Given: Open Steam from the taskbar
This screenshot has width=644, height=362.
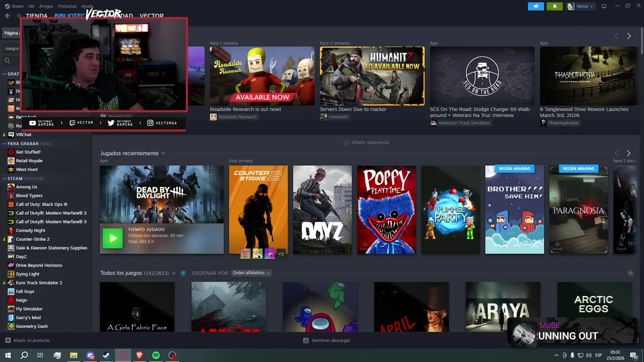Looking at the screenshot, I should coord(107,355).
